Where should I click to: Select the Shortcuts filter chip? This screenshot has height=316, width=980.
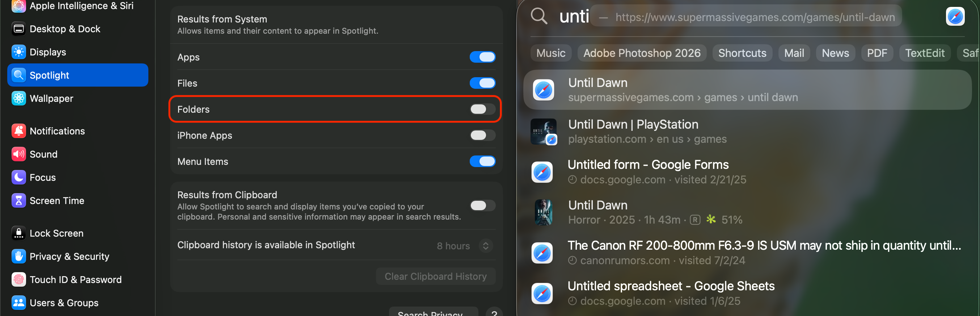[742, 53]
